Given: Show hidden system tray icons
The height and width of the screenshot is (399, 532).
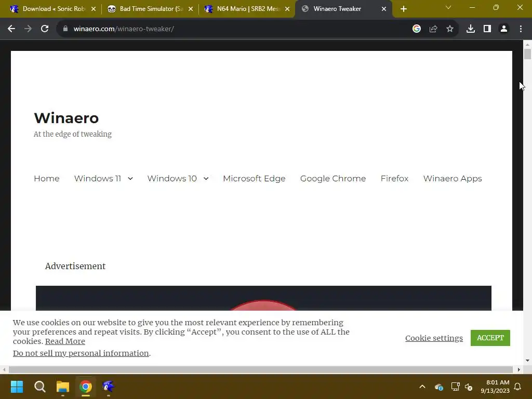Looking at the screenshot, I should click(x=422, y=387).
